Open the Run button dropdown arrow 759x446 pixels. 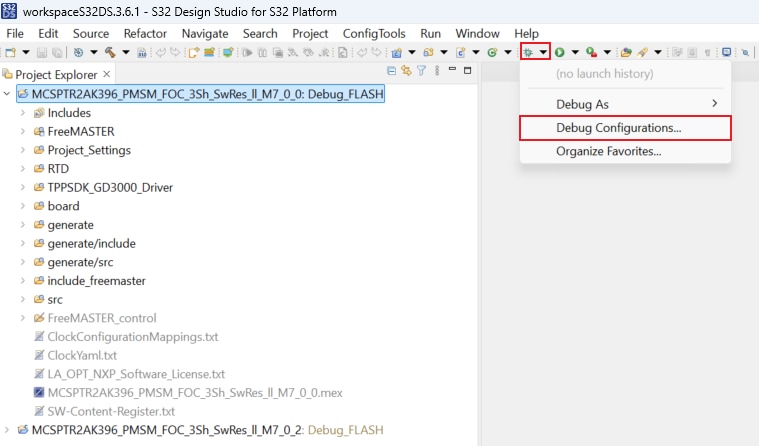click(x=574, y=52)
